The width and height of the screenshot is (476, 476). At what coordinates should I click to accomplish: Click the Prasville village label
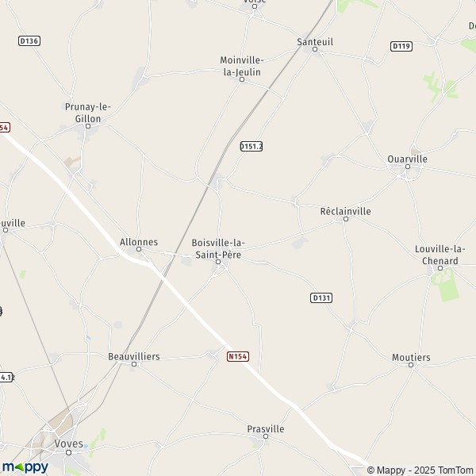coord(266,429)
